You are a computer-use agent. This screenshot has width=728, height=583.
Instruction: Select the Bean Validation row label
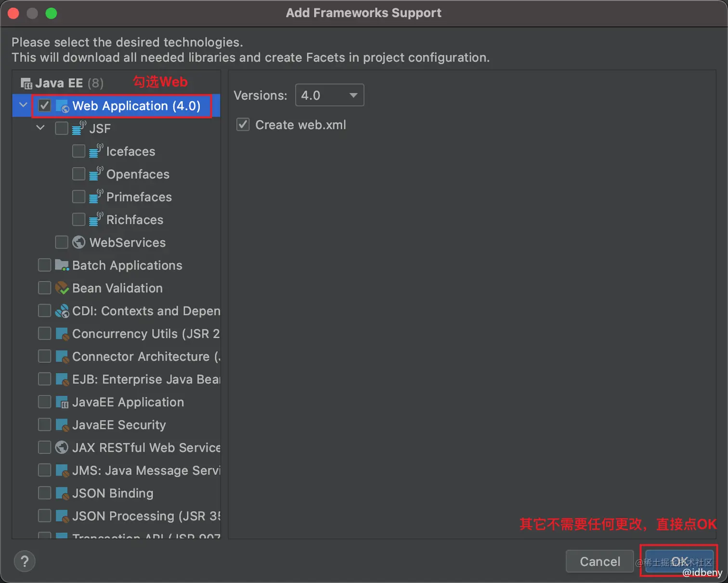pyautogui.click(x=117, y=288)
